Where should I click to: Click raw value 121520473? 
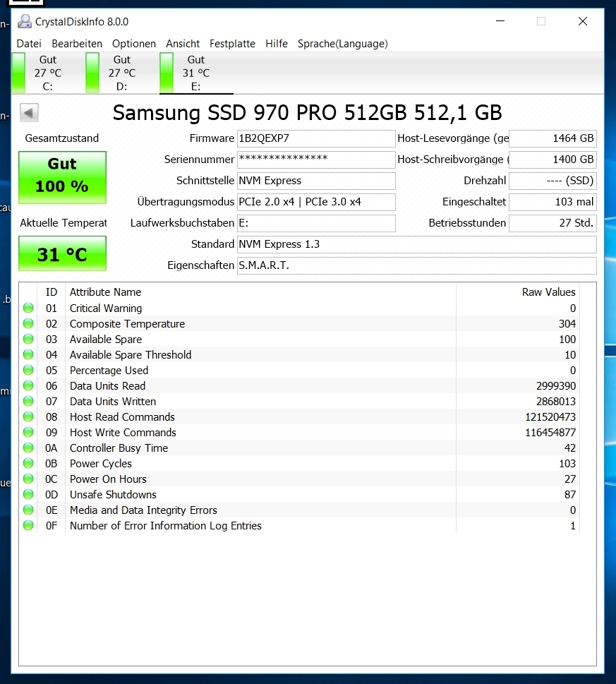550,417
